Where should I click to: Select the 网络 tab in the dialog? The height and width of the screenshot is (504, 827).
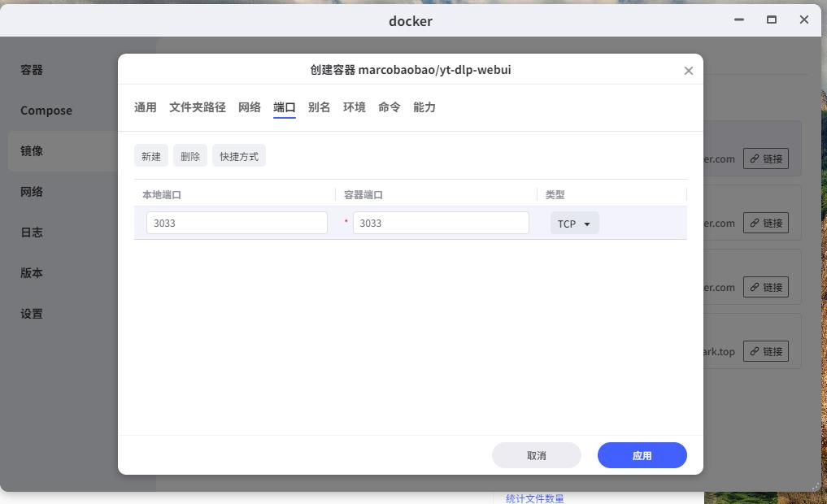tap(250, 107)
